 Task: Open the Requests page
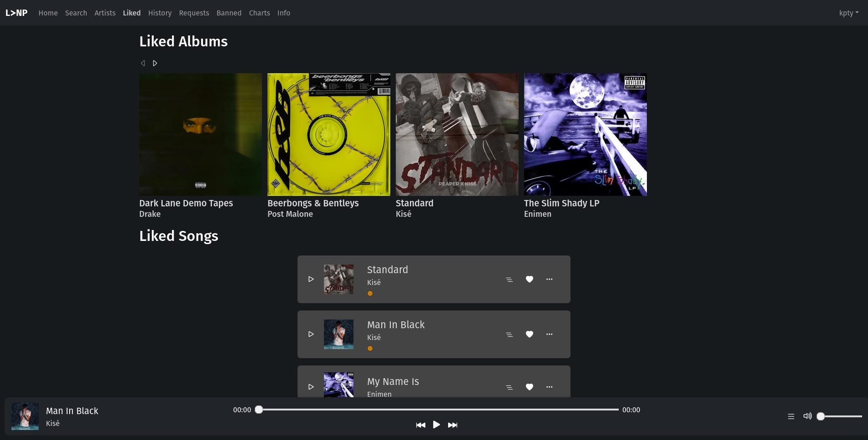click(194, 13)
